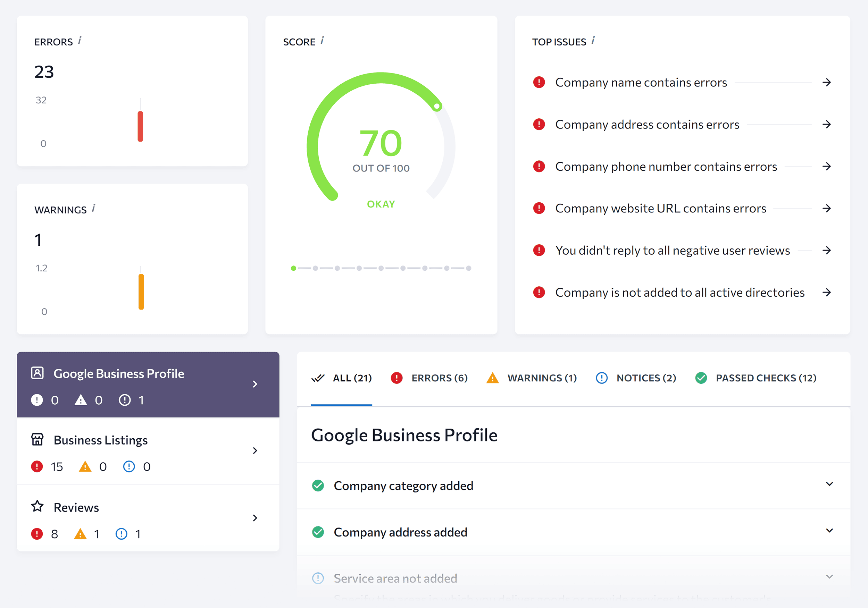Click the Score info icon
Screen dimensions: 868x608
pos(323,41)
